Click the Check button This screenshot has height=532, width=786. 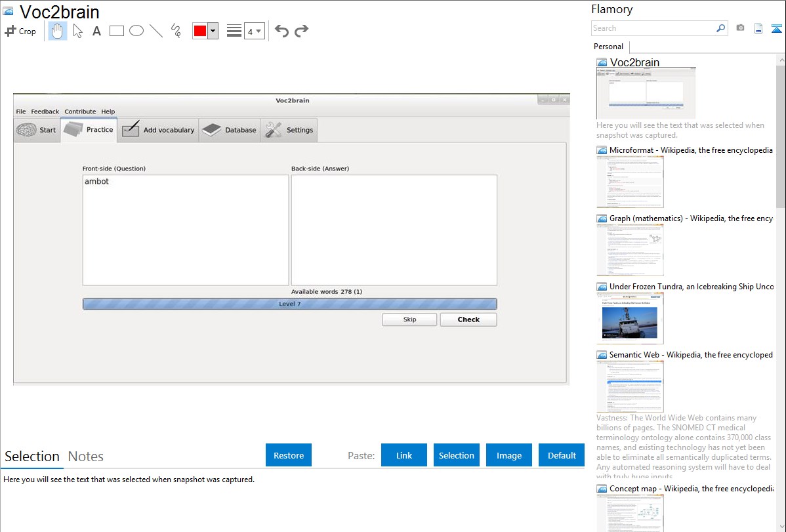(x=468, y=319)
